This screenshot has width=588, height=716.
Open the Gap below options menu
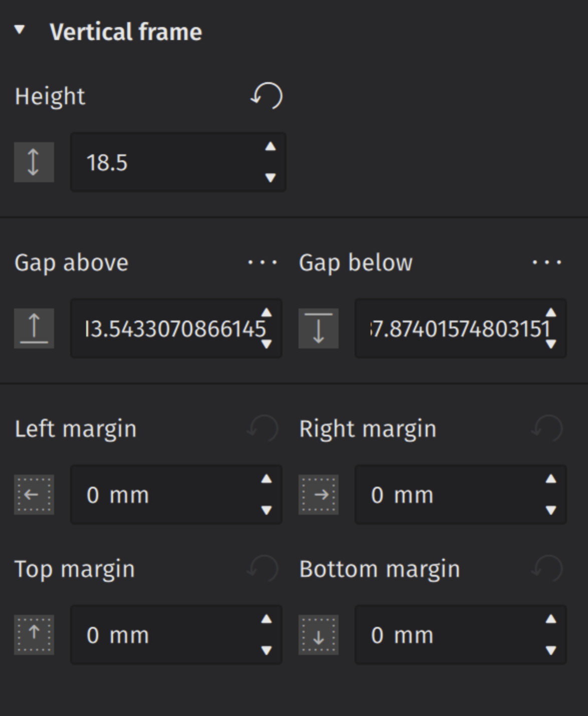547,262
